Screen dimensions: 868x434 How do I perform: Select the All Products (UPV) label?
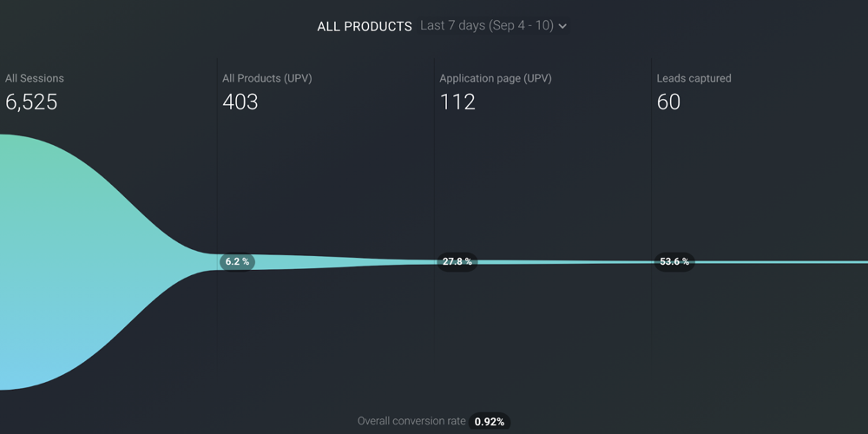[x=266, y=78]
